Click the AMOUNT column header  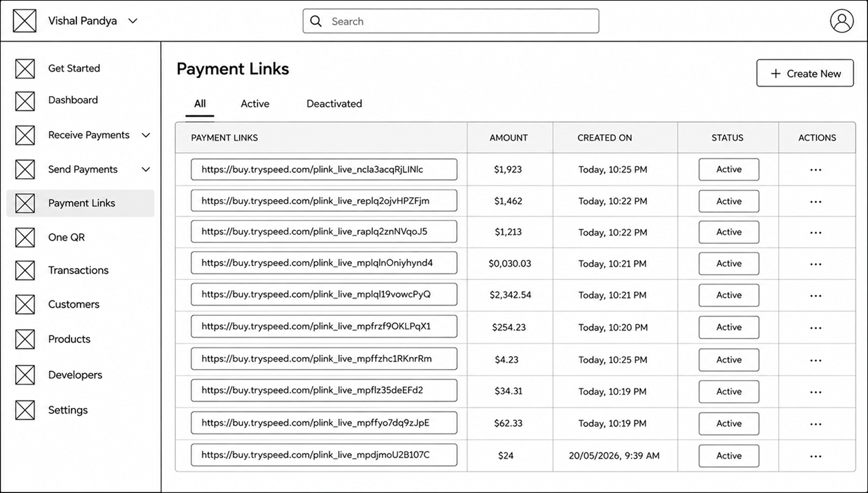[x=509, y=138]
